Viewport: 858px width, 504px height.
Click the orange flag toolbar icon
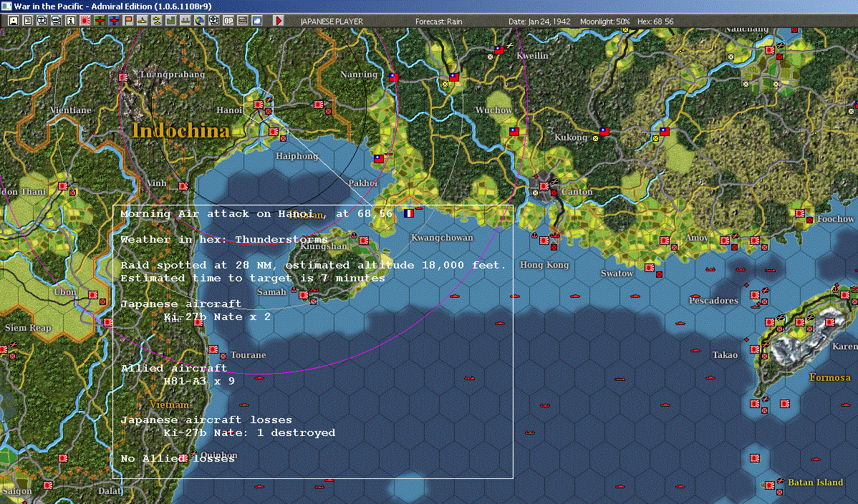click(x=128, y=21)
